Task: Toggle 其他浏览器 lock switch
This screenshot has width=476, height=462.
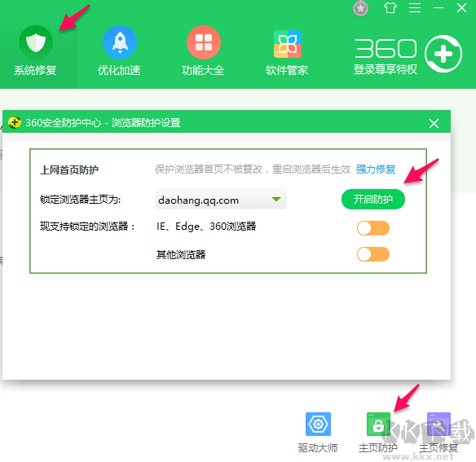Action: click(373, 254)
